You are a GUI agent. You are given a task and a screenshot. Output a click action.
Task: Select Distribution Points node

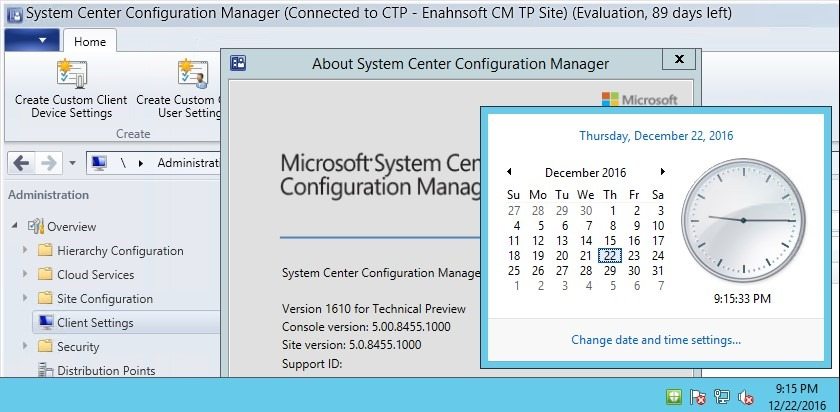pos(106,370)
